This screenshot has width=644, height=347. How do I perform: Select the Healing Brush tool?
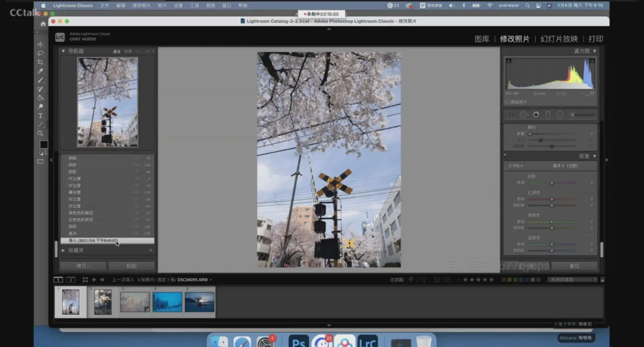41,89
